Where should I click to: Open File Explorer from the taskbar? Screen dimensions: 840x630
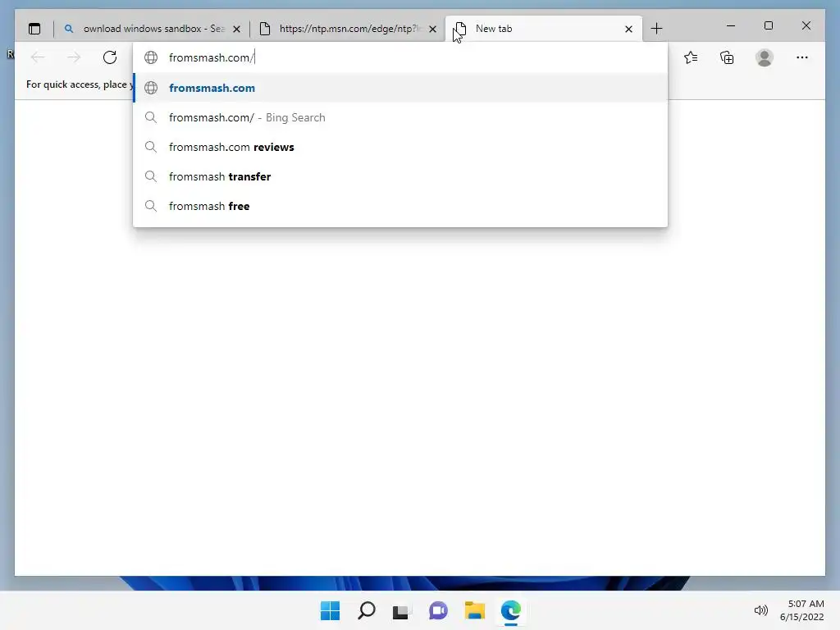tap(475, 610)
